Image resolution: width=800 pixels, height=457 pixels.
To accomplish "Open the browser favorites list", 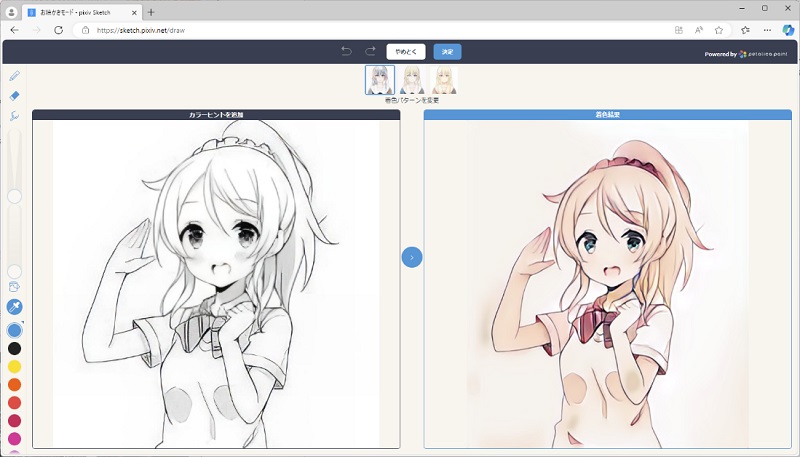I will [x=745, y=30].
